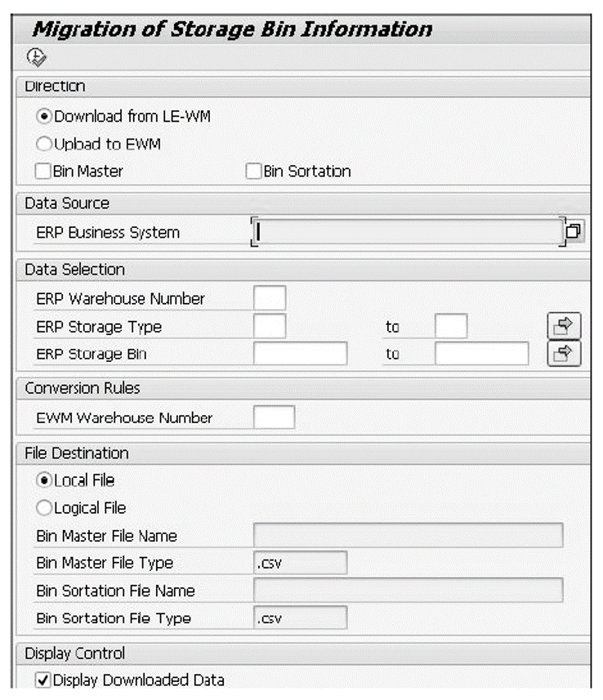The image size is (603, 700).
Task: Focus the ERP Business System input field
Action: [409, 232]
